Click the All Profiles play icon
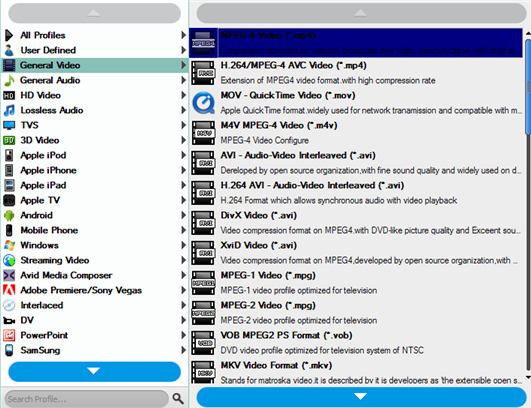Screen dimensions: 531x408 pos(9,35)
